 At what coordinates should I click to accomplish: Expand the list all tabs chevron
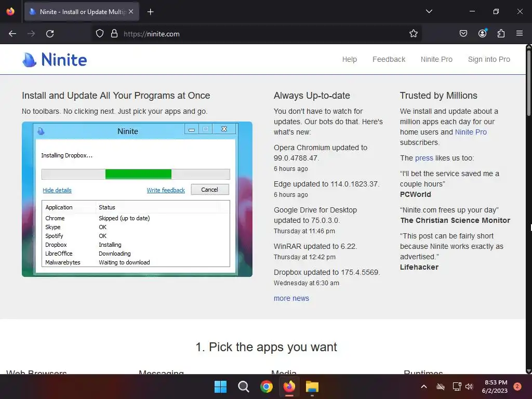point(429,11)
